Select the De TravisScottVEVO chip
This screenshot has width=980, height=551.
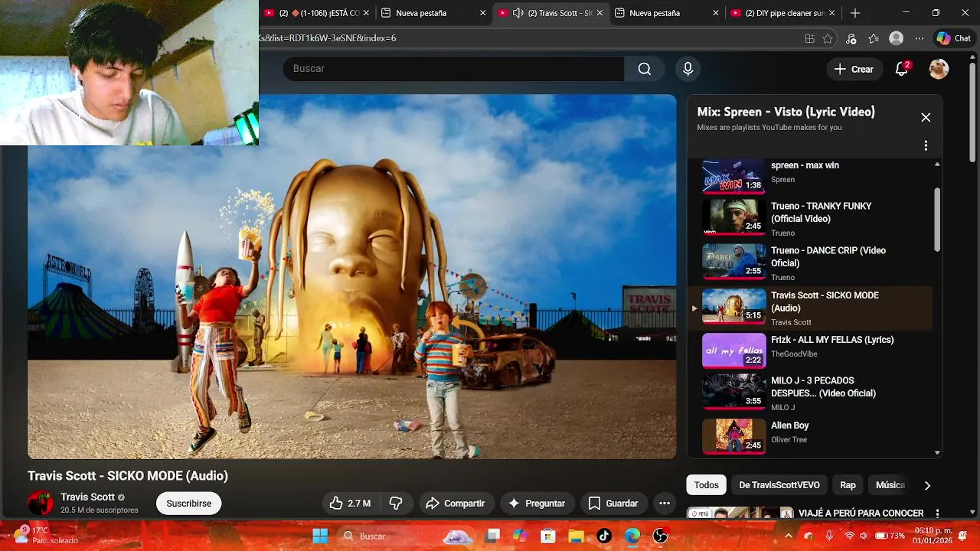(779, 485)
